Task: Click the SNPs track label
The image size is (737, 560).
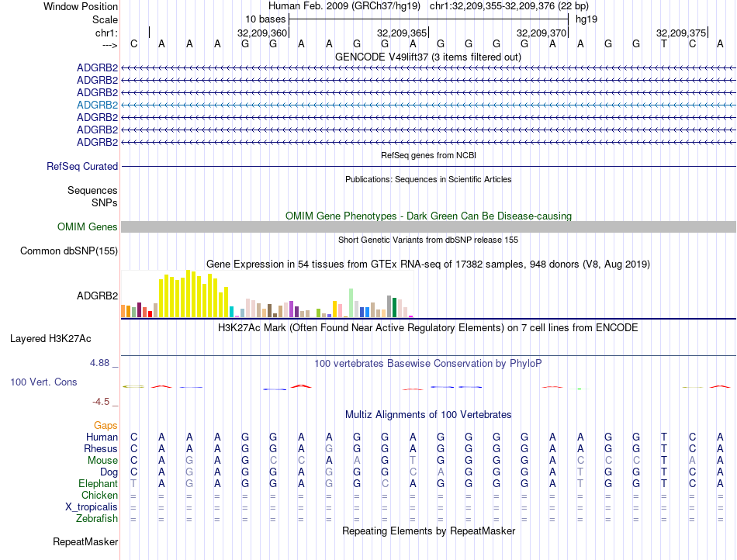Action: pyautogui.click(x=105, y=202)
